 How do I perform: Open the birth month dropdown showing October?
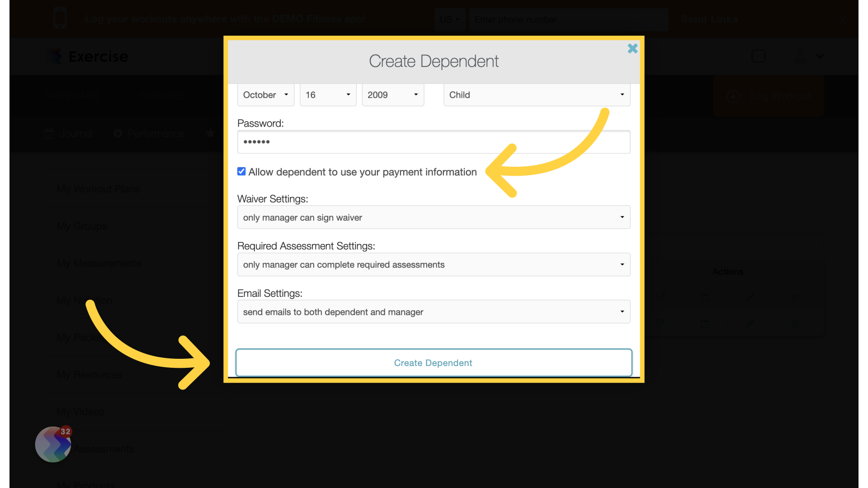point(266,95)
